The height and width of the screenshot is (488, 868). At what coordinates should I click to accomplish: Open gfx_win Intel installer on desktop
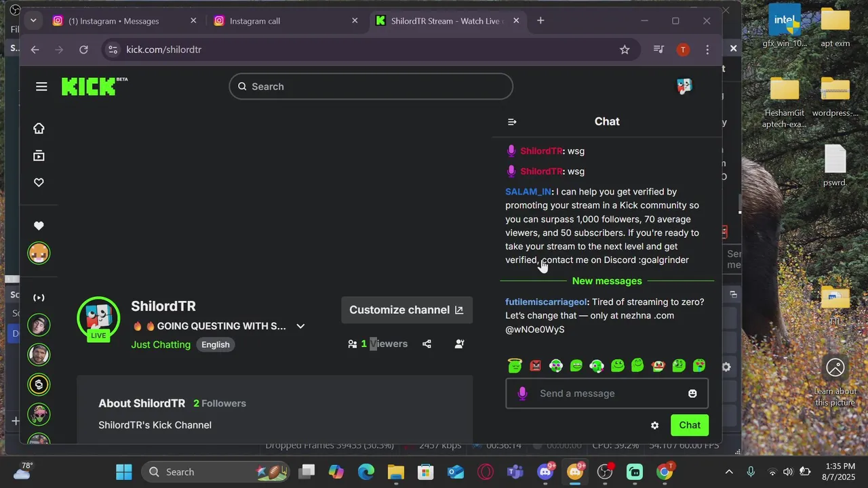tap(785, 27)
